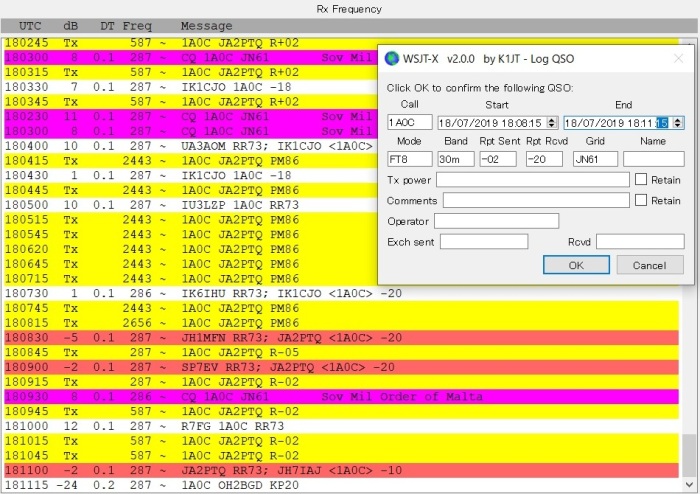Screen dimensions: 700x494
Task: Select Tx row 180945 at freq 587
Action: [342, 411]
